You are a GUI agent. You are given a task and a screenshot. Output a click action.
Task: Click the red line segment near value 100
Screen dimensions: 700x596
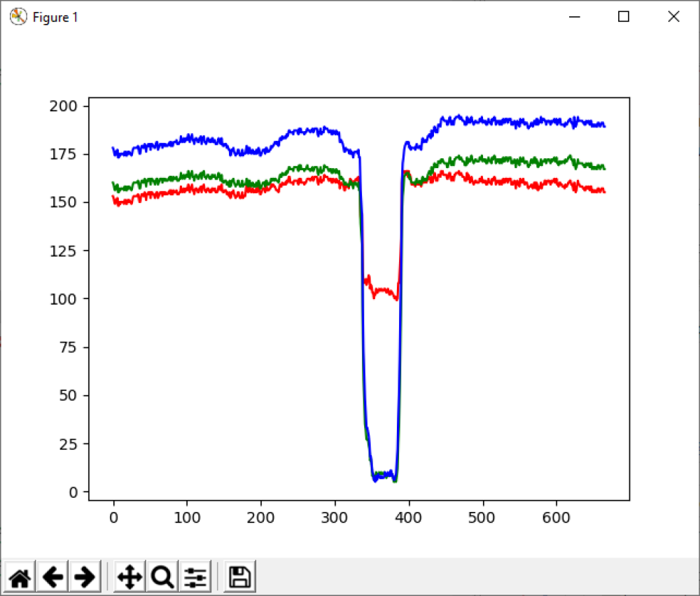[x=383, y=291]
